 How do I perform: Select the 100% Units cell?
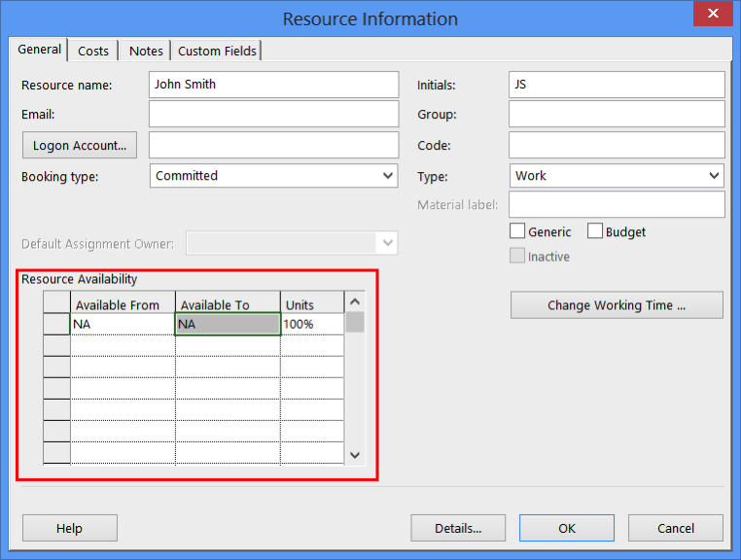pyautogui.click(x=311, y=325)
